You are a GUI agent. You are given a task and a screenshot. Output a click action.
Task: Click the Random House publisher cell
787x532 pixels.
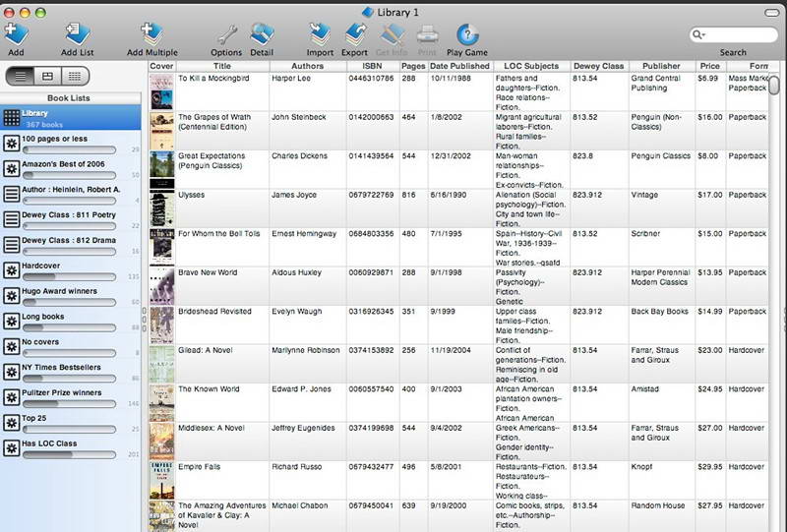[x=658, y=505]
